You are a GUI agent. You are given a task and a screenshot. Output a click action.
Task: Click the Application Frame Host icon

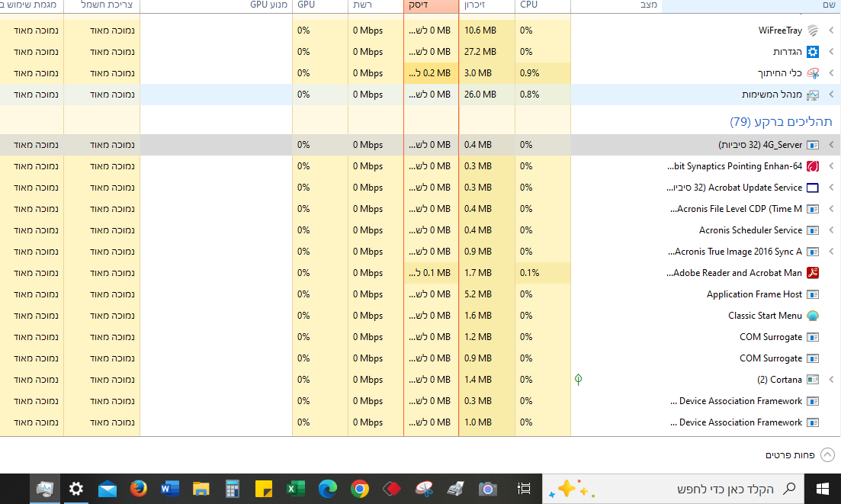(x=813, y=294)
